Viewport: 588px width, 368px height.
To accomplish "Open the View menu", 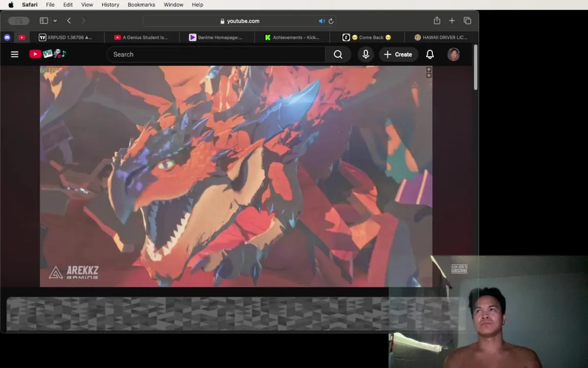I will 87,5.
